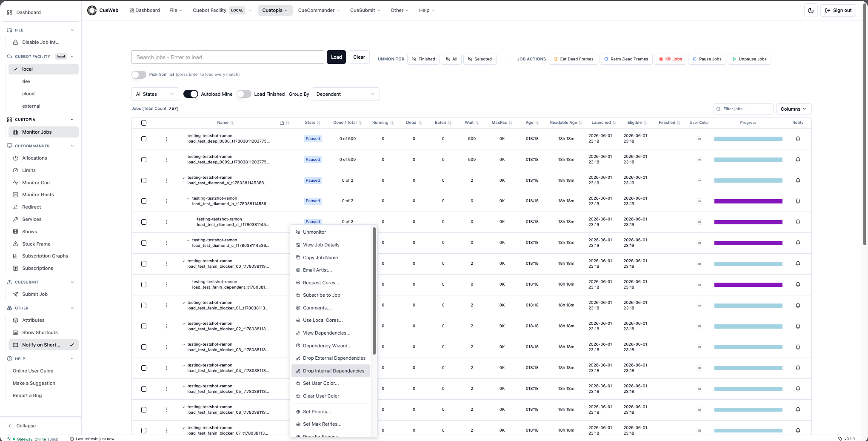Click the Load button

tap(336, 57)
